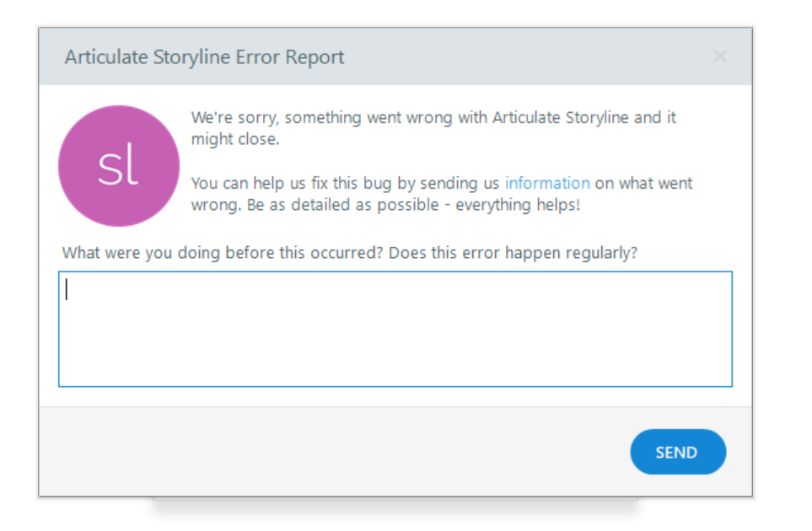The height and width of the screenshot is (531, 812).
Task: Click "on what went wrong" after the link
Action: pos(643,183)
